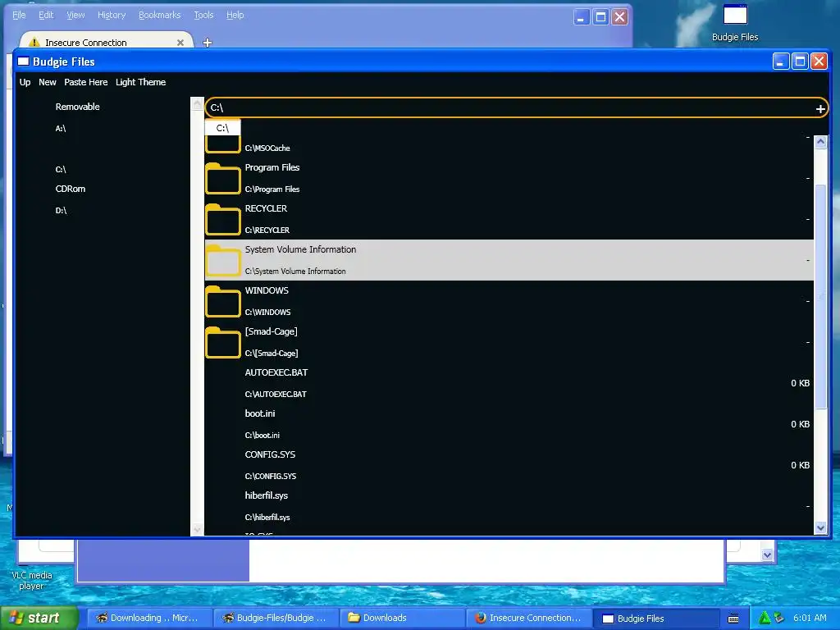The height and width of the screenshot is (630, 840).
Task: Open the New menu in Budgie Files
Action: 47,82
